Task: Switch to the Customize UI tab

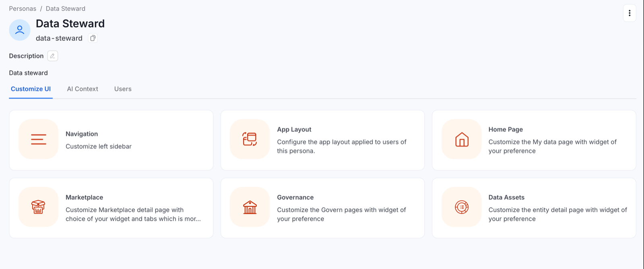Action: pyautogui.click(x=31, y=89)
